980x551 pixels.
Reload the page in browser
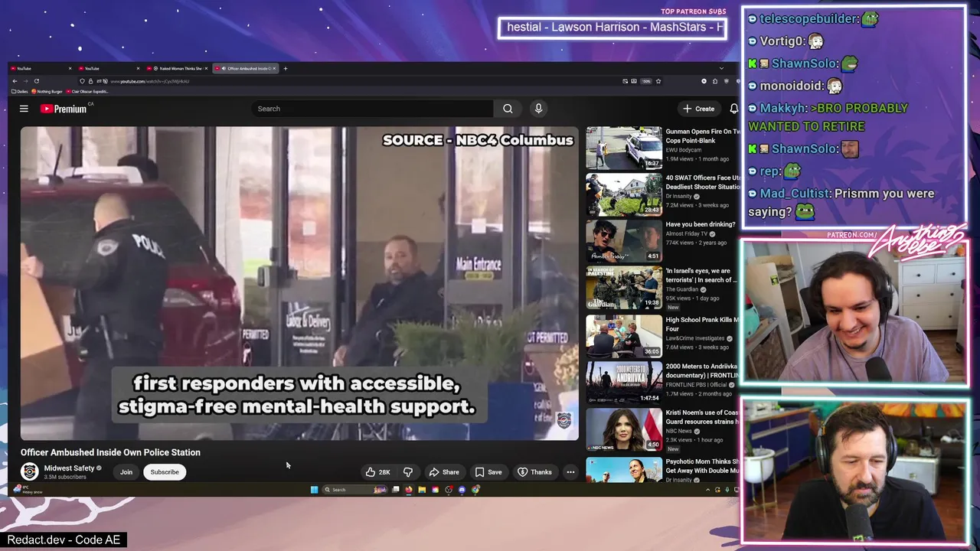[x=37, y=81]
